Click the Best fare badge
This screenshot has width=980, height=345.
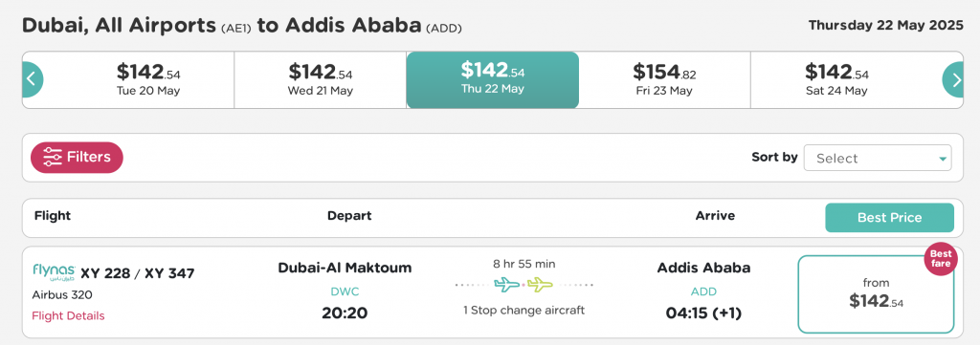tap(941, 259)
